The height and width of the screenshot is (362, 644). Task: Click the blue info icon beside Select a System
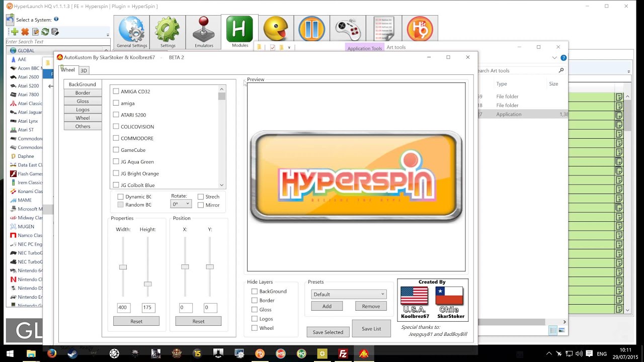[x=56, y=19]
